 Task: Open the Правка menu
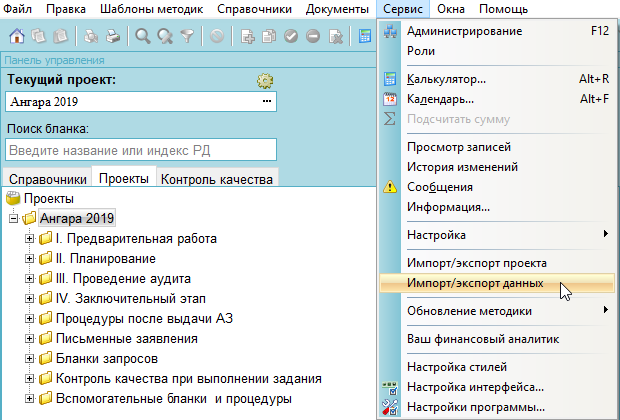click(66, 9)
